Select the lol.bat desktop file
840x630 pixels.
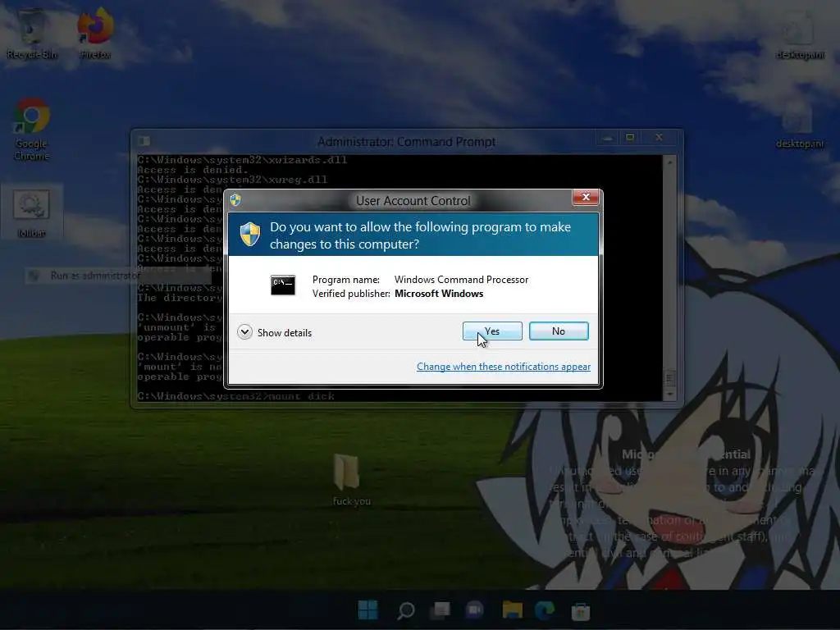point(32,212)
